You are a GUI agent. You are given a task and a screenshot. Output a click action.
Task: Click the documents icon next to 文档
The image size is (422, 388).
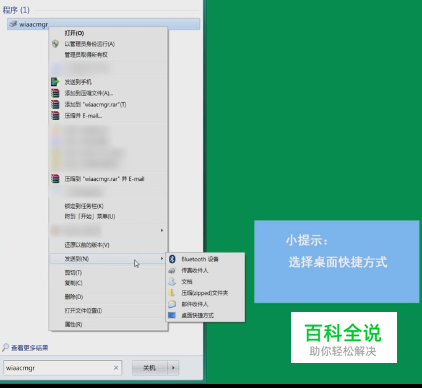[172, 282]
